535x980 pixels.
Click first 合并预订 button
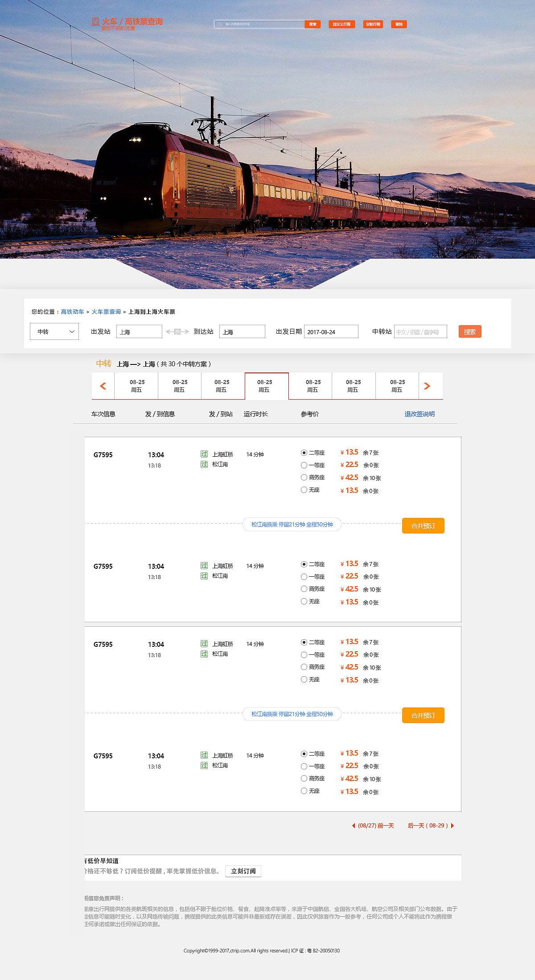423,525
